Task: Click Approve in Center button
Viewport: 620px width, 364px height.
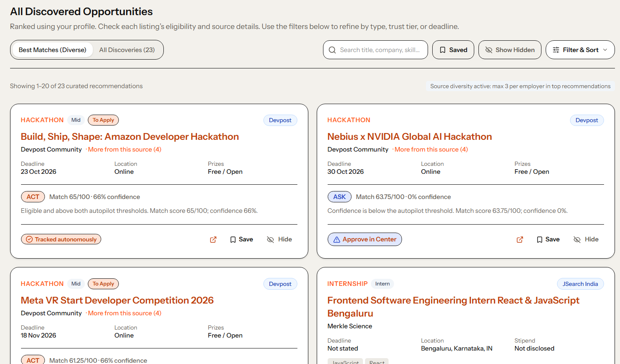Action: (x=365, y=239)
